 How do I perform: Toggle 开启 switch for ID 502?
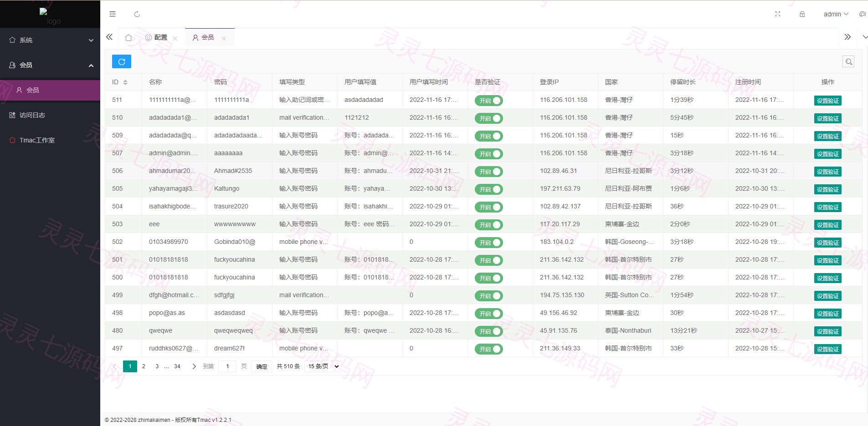tap(488, 243)
